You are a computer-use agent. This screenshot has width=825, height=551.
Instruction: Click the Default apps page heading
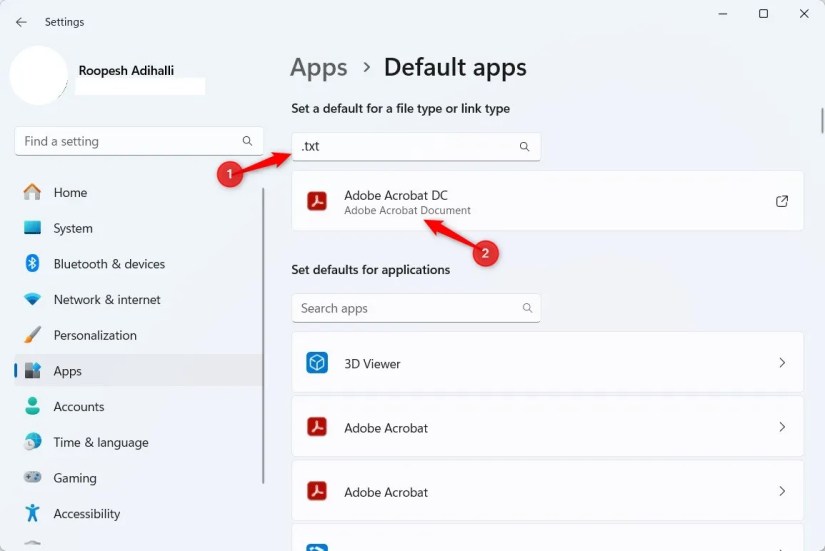[455, 67]
